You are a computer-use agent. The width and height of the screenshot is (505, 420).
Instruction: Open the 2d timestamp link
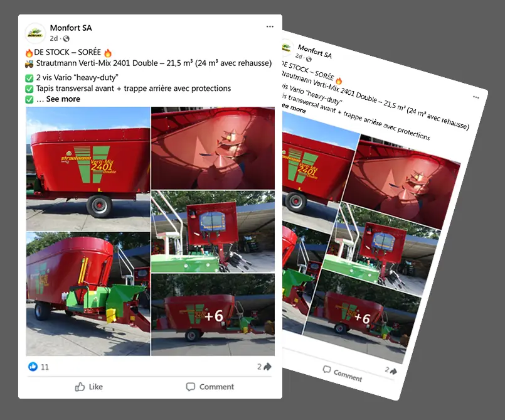pyautogui.click(x=53, y=38)
